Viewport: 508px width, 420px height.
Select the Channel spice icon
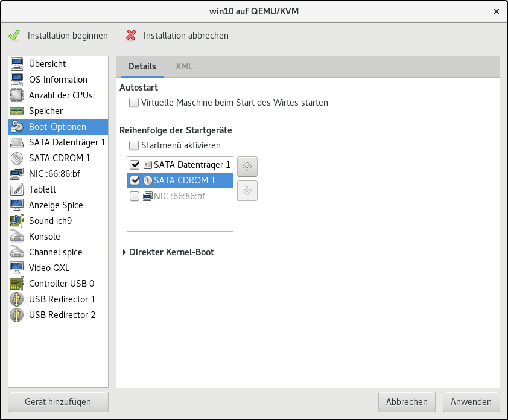[x=17, y=252]
